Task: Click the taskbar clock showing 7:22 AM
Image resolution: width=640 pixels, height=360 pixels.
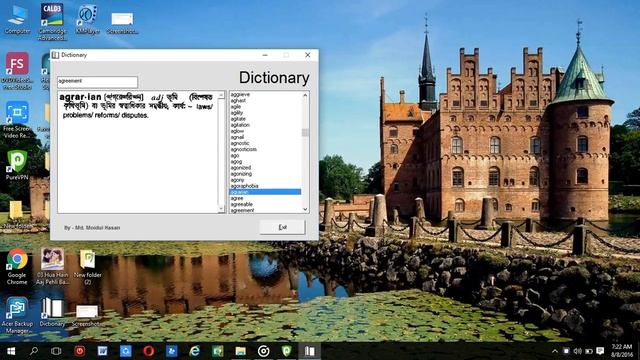Action: pos(622,351)
